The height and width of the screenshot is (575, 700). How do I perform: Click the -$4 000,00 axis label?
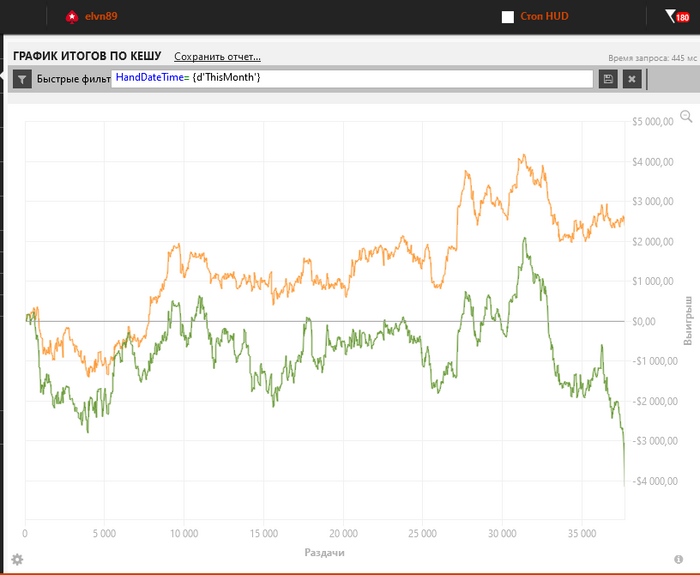pos(655,481)
